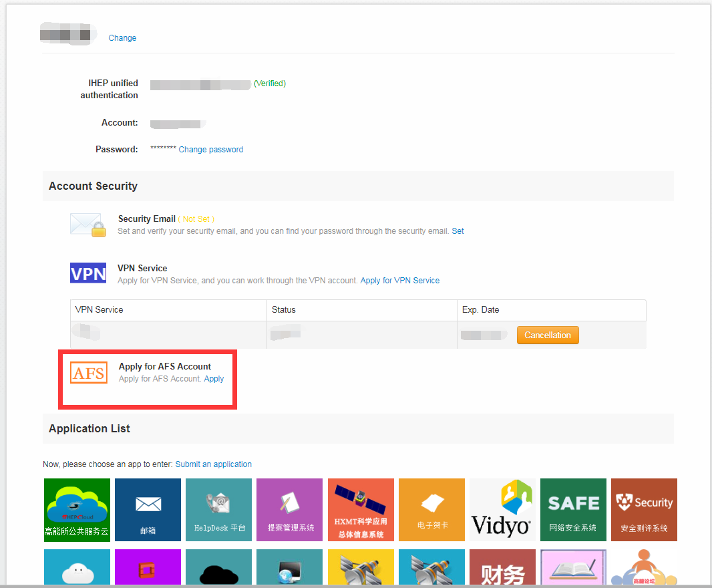The image size is (712, 588).
Task: Open the yellow satellite app tile
Action: 361,567
